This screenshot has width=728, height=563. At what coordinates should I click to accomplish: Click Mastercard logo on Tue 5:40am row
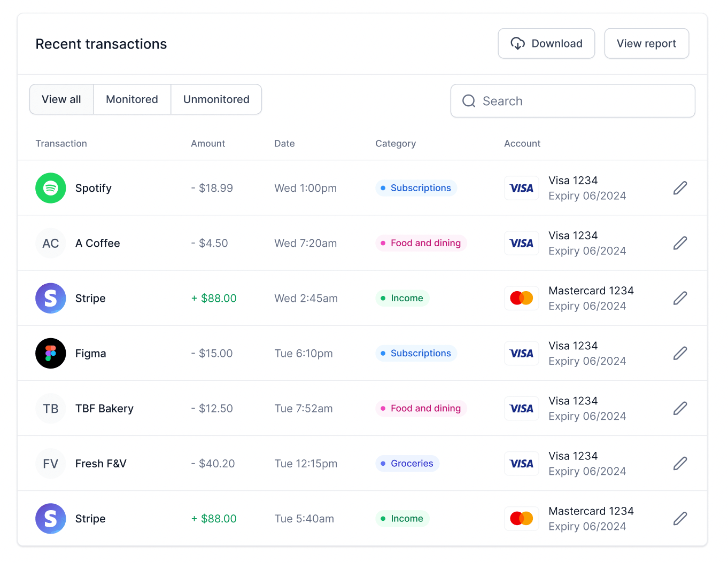[x=521, y=518]
